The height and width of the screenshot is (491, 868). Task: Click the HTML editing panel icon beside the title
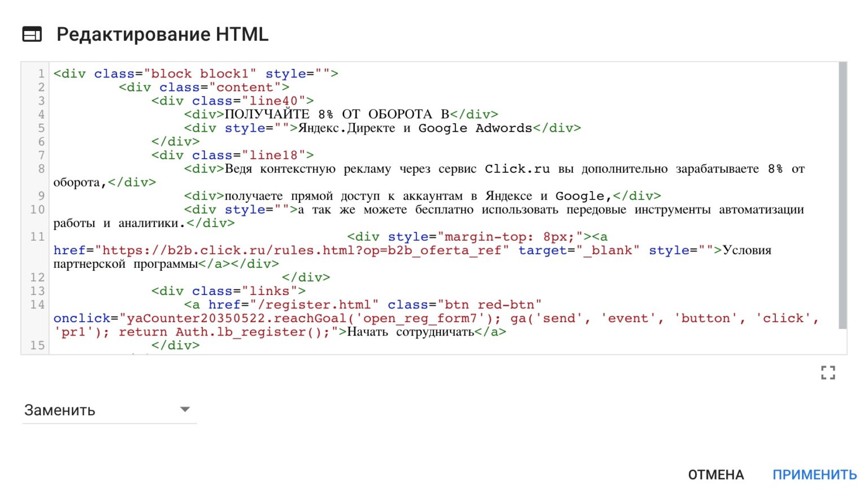coord(32,34)
